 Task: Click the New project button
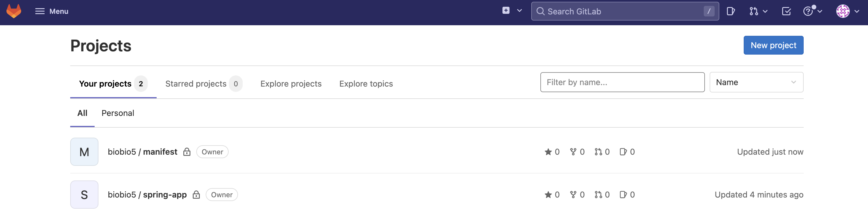pos(773,45)
